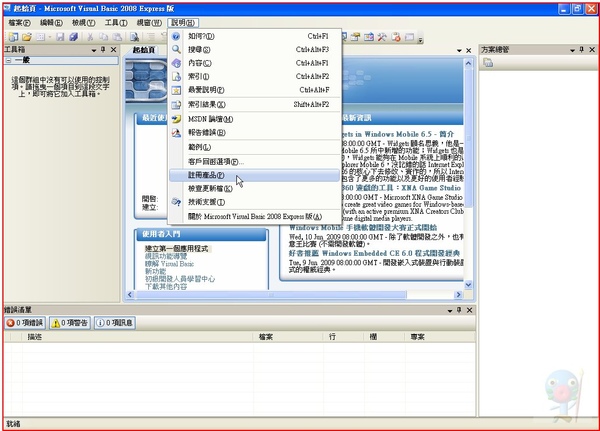Select 範例 menu item
Screen dimensions: 600x431
(x=254, y=147)
